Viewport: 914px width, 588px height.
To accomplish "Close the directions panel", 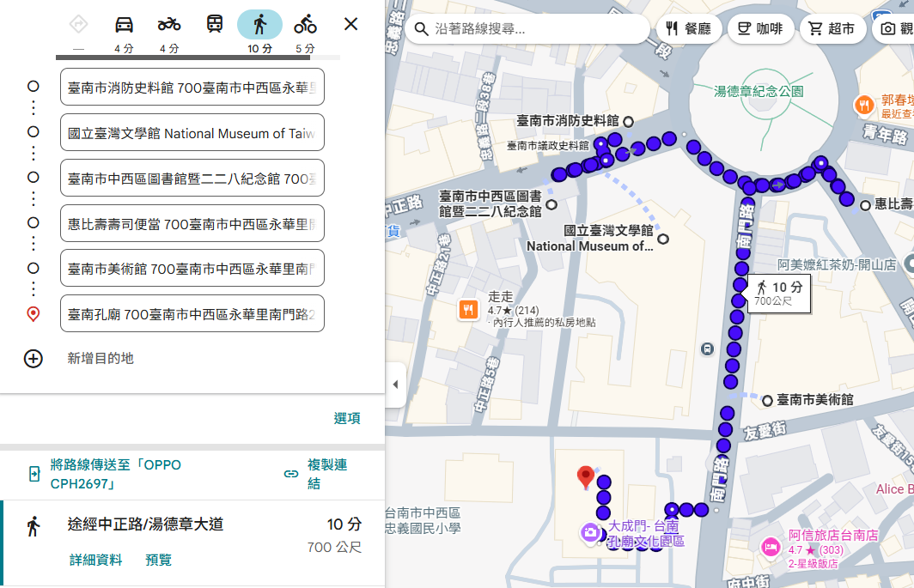I will 350,24.
